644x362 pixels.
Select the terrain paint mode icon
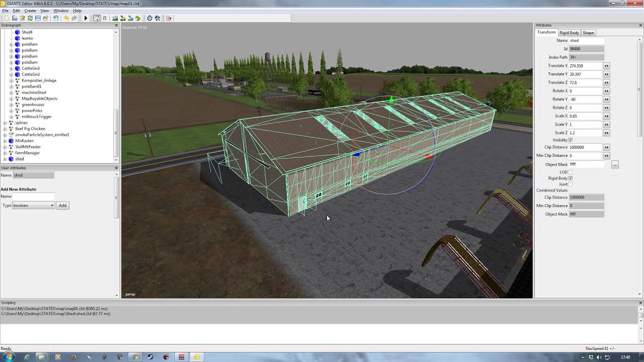[x=122, y=18]
